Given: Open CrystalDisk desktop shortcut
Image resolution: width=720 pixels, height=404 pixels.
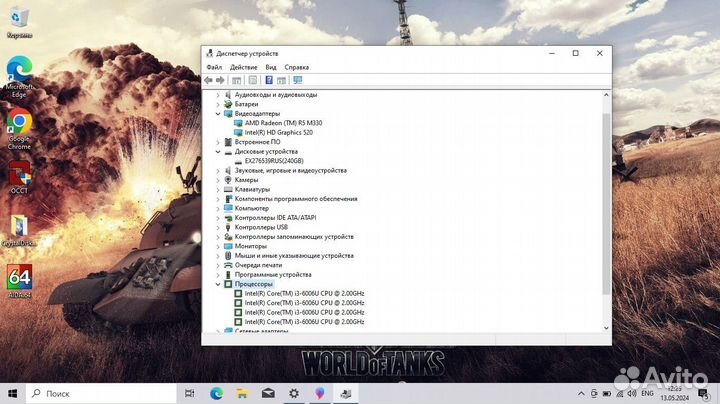Looking at the screenshot, I should (x=19, y=231).
